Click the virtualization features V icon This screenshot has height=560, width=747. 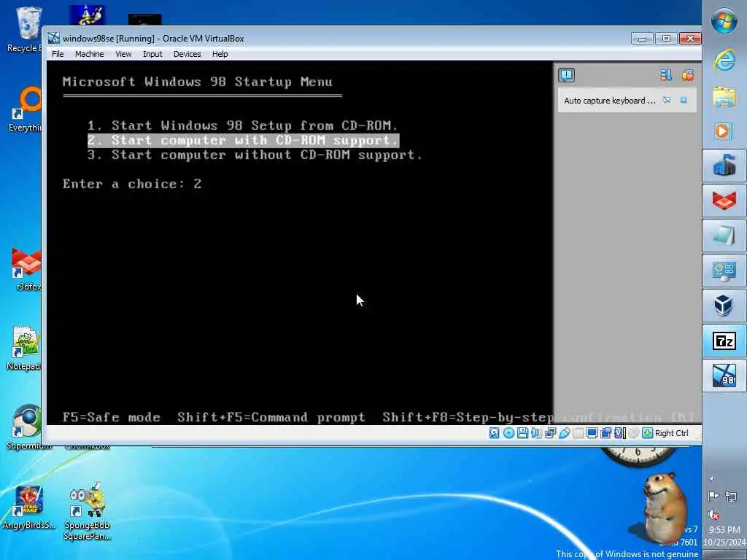tap(620, 433)
